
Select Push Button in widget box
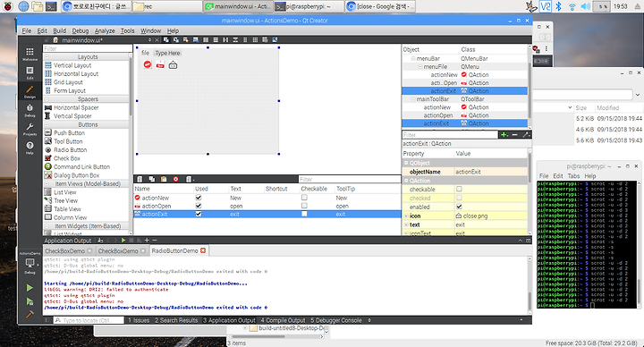69,133
